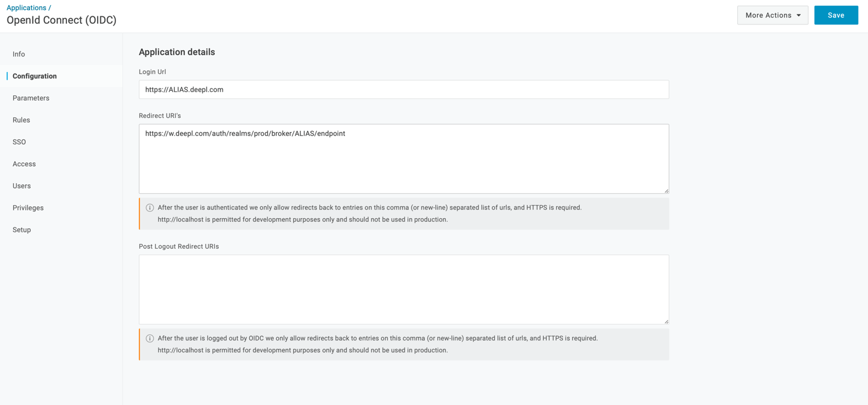Click the info icon under Post Logout Redirect URIs
The height and width of the screenshot is (405, 868).
click(x=150, y=339)
